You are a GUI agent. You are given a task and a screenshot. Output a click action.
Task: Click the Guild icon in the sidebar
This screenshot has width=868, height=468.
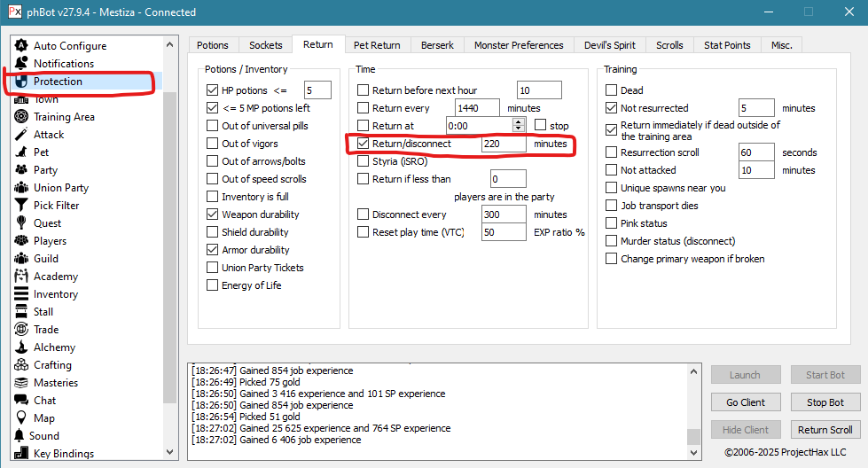pos(20,259)
